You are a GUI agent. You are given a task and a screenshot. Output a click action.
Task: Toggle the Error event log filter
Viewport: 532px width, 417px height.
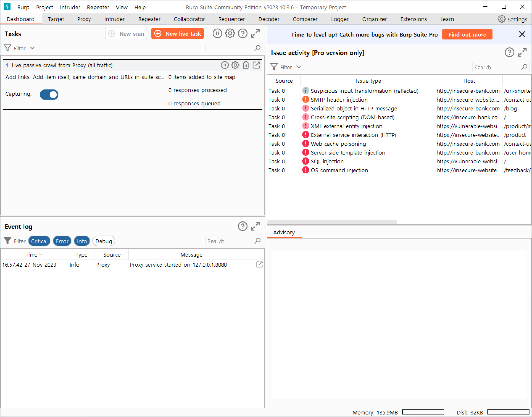coord(62,241)
